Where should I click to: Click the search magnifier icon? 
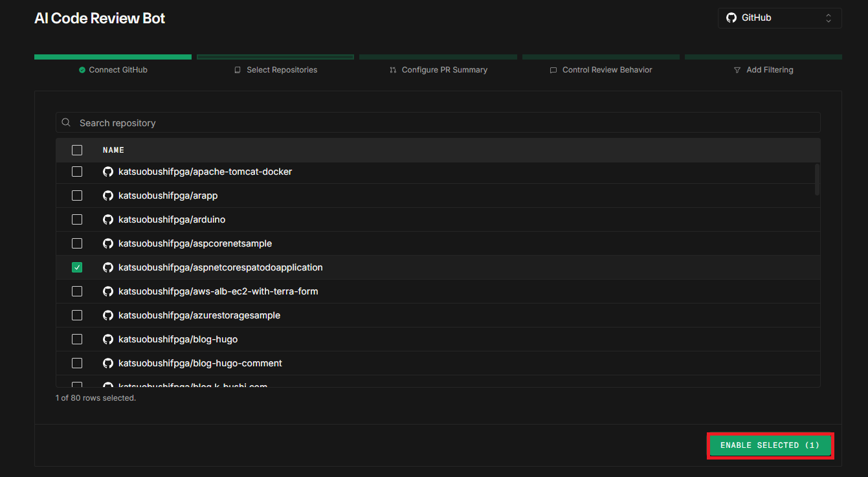pos(66,122)
